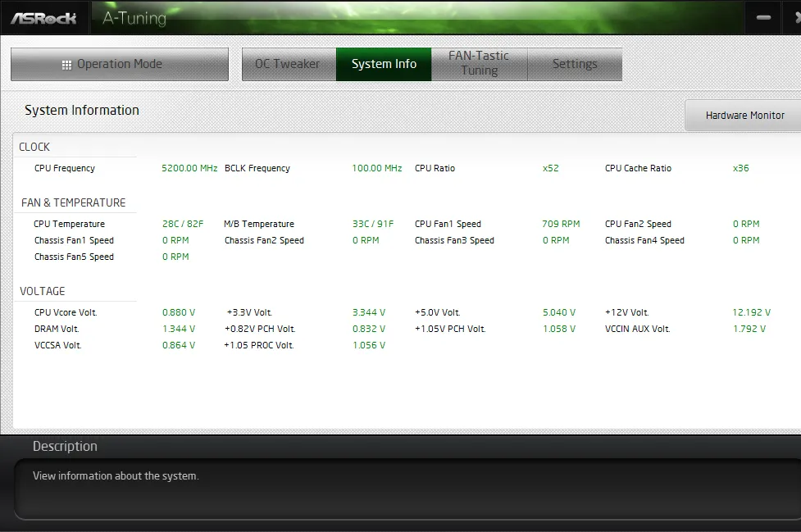Select the CPU Frequency label
Viewport: 801px width, 532px height.
pyautogui.click(x=65, y=169)
